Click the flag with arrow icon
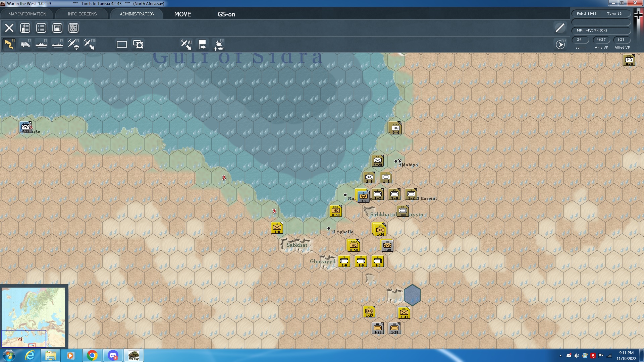The image size is (644, 362). [202, 44]
